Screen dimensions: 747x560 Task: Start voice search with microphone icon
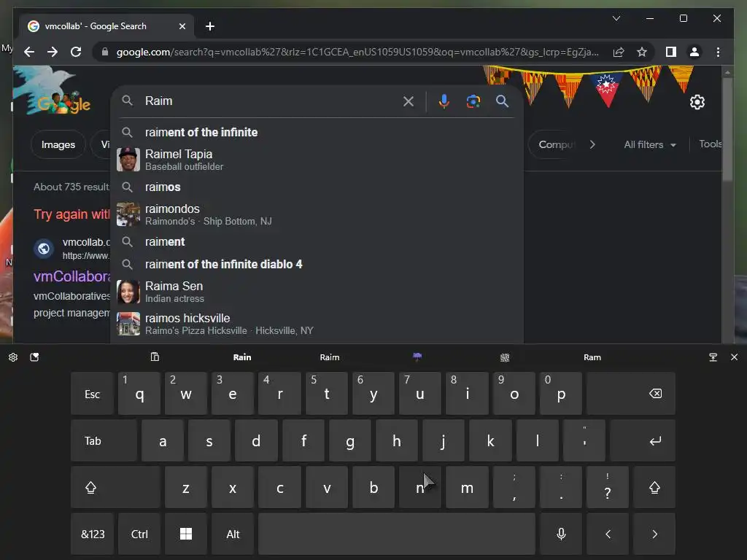coord(444,101)
